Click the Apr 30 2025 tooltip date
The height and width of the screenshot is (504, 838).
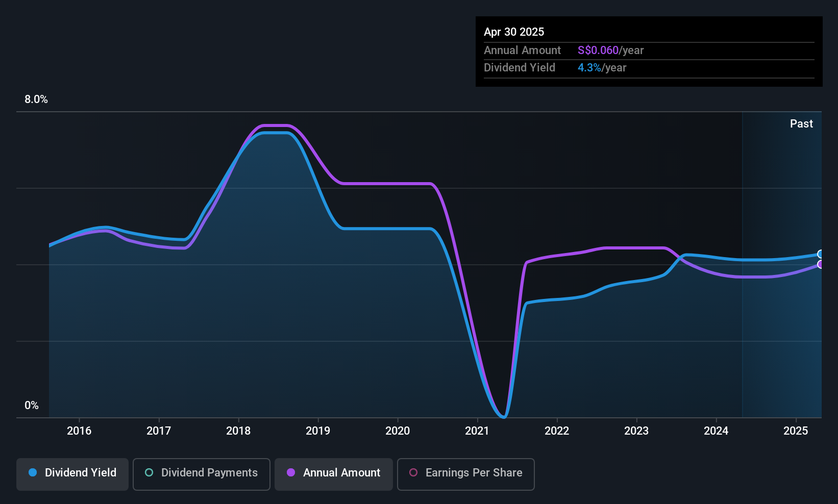pos(514,32)
